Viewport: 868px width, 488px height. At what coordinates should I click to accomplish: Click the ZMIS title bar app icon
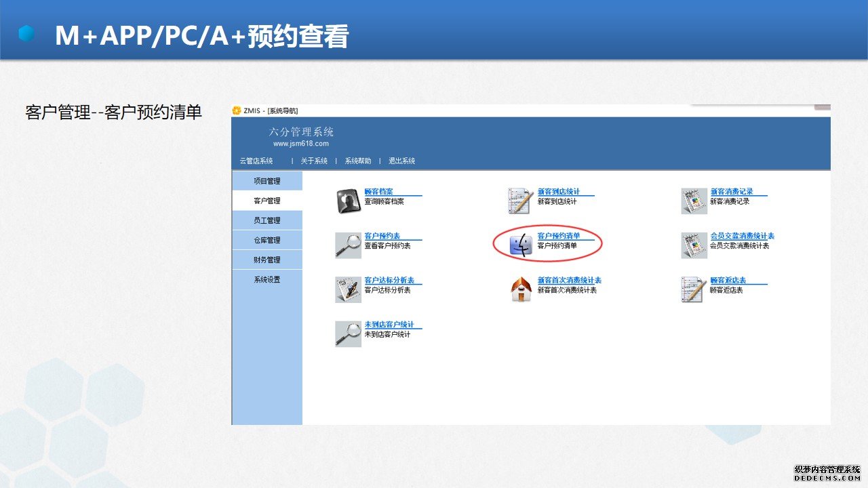pyautogui.click(x=237, y=110)
